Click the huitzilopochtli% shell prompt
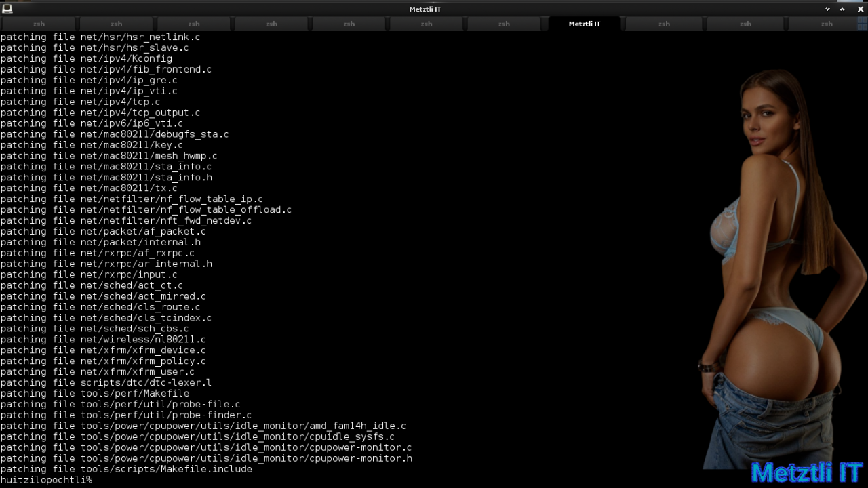Image resolution: width=868 pixels, height=488 pixels. point(46,480)
